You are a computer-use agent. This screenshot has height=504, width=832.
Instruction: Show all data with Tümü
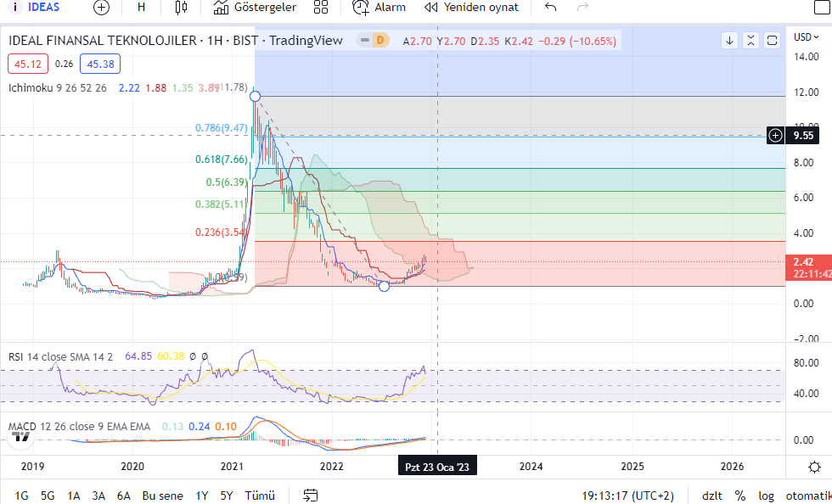tap(260, 496)
